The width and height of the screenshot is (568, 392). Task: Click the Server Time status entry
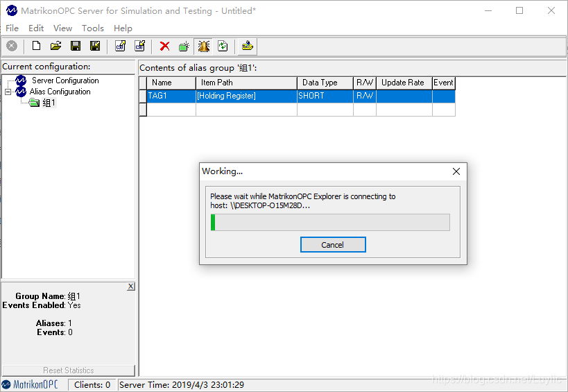point(182,385)
